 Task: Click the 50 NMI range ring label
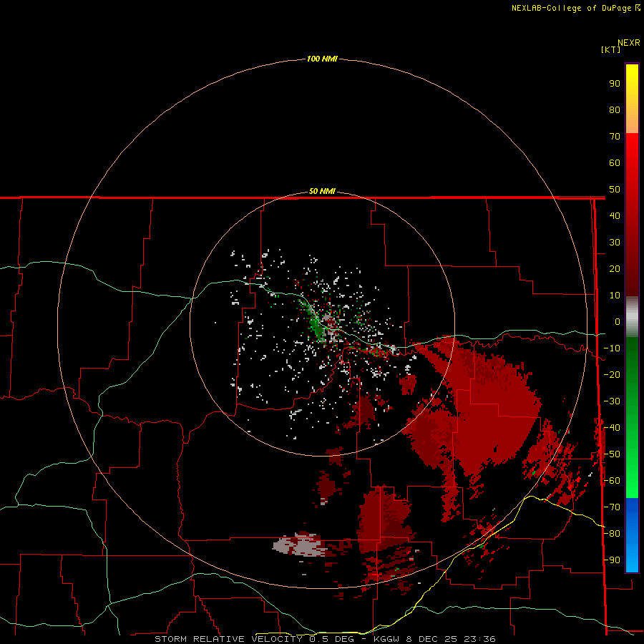tap(322, 191)
